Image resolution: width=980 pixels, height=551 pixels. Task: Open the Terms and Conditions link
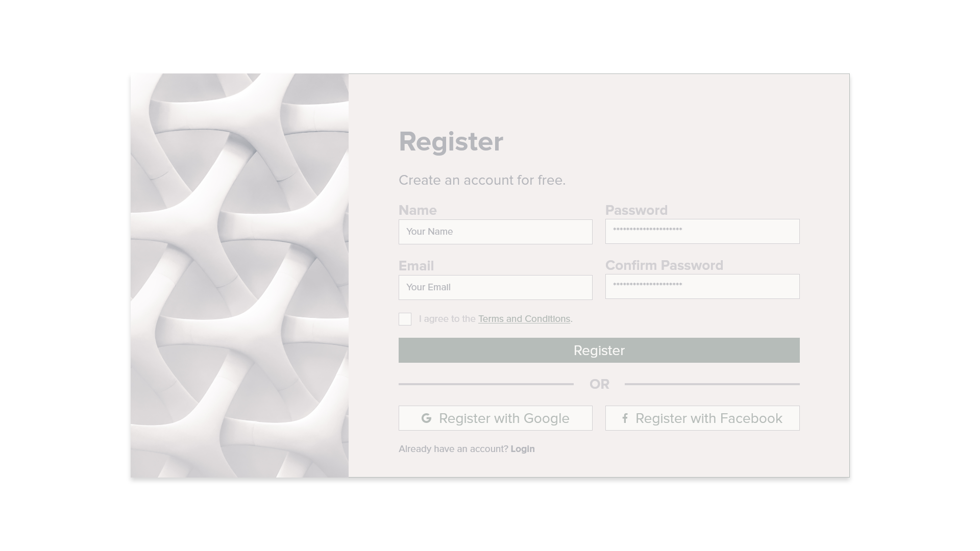point(523,318)
